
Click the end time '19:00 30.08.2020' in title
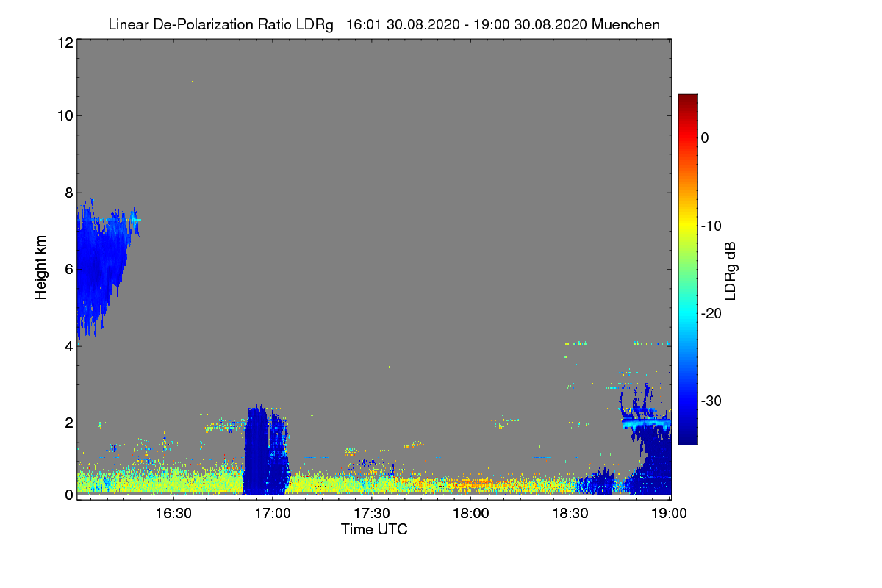[529, 25]
